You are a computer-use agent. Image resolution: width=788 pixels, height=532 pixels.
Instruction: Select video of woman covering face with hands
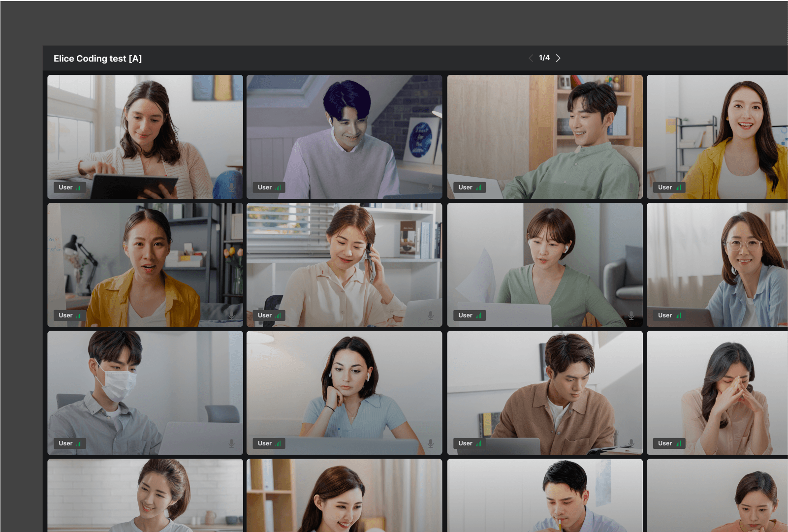click(717, 393)
